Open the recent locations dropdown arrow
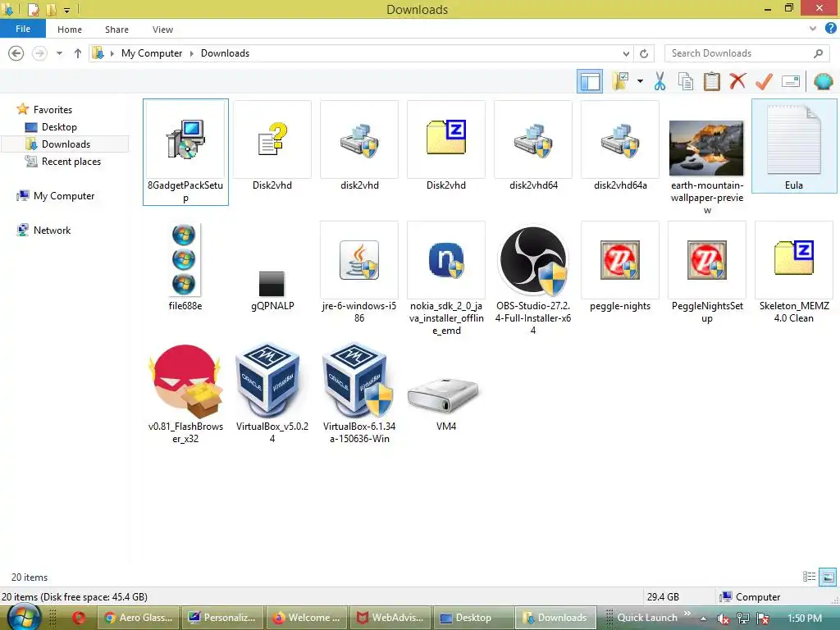The image size is (840, 630). [x=59, y=53]
